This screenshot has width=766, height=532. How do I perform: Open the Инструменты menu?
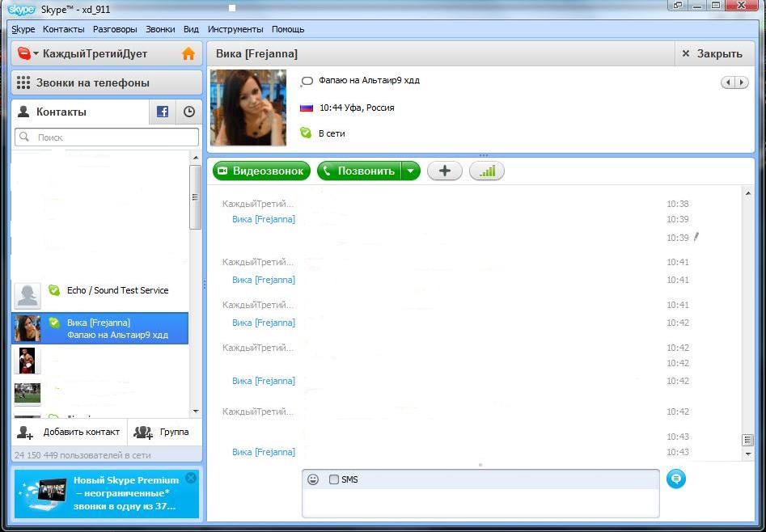[235, 29]
